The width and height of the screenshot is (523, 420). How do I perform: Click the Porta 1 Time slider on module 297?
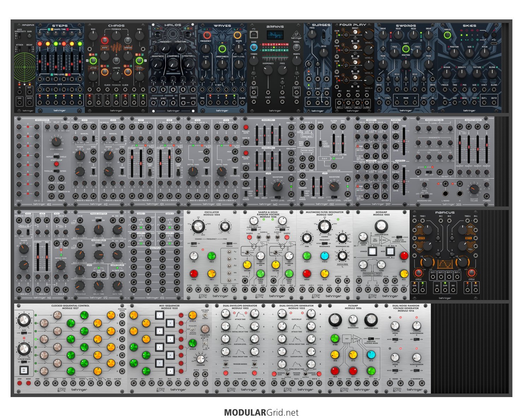[x=404, y=141]
